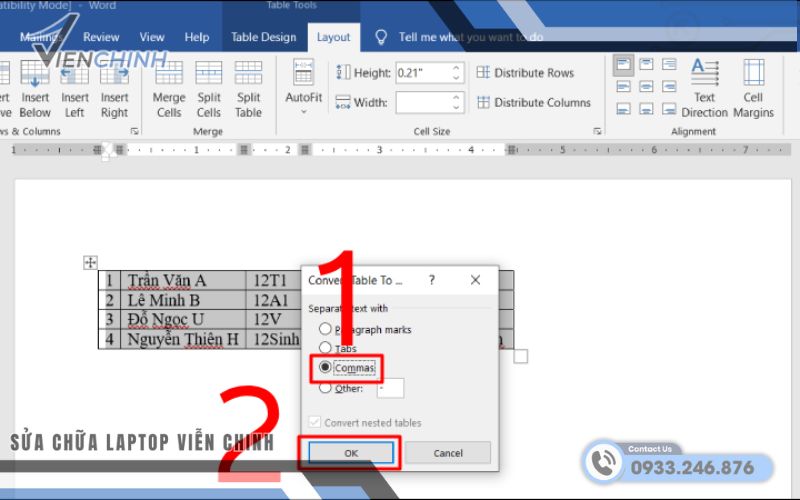Click table cell Đỗ Ngọc U

[x=183, y=319]
